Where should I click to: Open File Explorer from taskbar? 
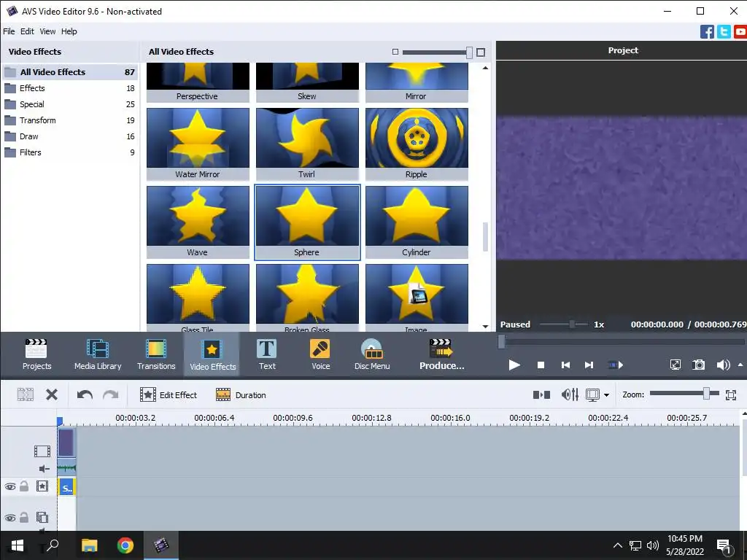pyautogui.click(x=89, y=545)
